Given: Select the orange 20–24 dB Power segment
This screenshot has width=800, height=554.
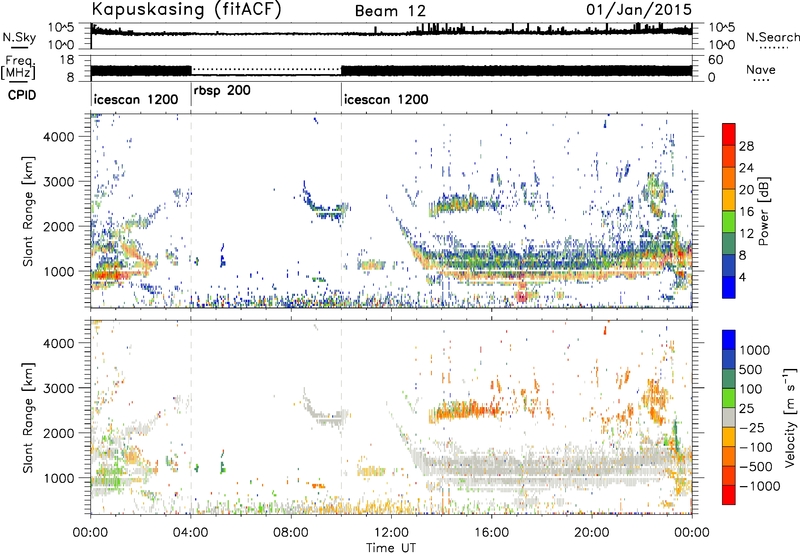Looking at the screenshot, I should (729, 177).
